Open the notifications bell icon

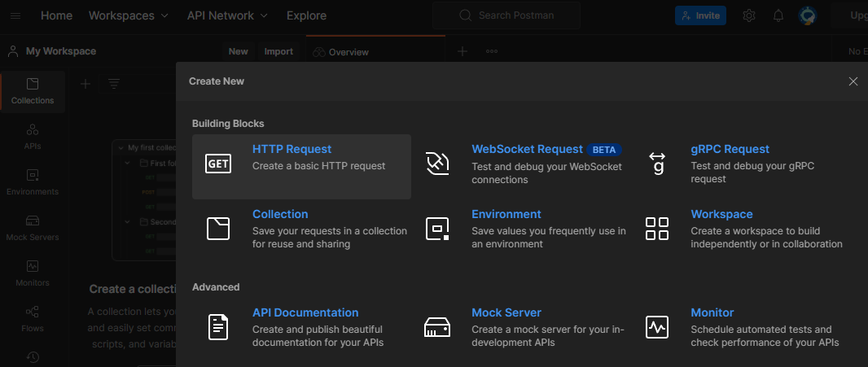pos(778,15)
